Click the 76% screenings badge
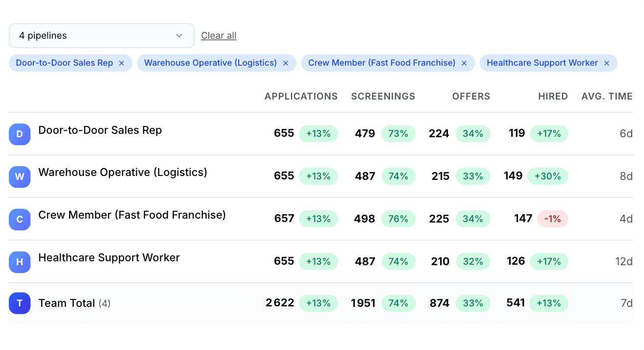 398,219
